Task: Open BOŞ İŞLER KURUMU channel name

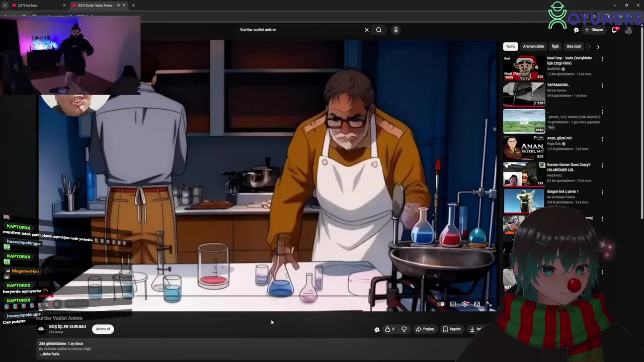Action: [x=67, y=327]
